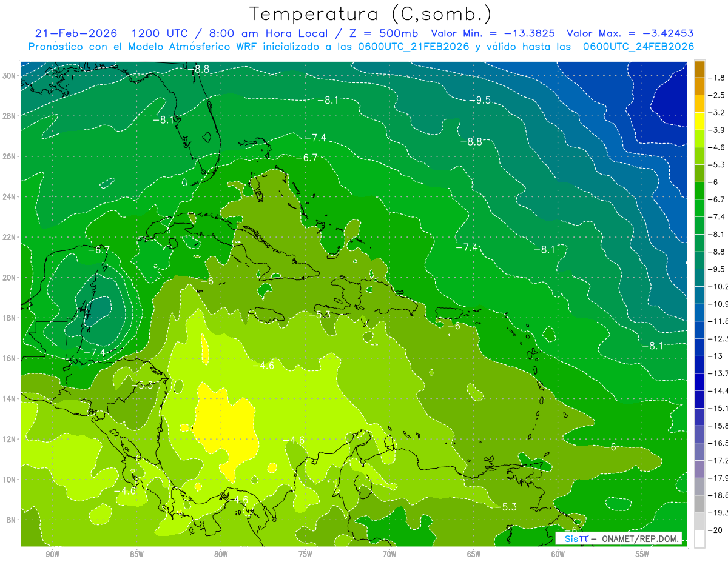Click the legend value '-10.2'
Viewport: 728px width, 562px height.
tap(718, 287)
